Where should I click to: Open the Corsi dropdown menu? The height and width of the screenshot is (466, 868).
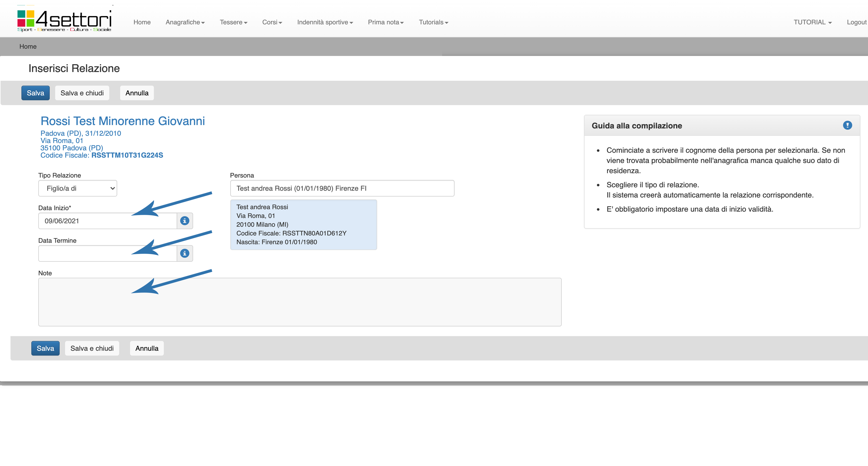pos(272,22)
